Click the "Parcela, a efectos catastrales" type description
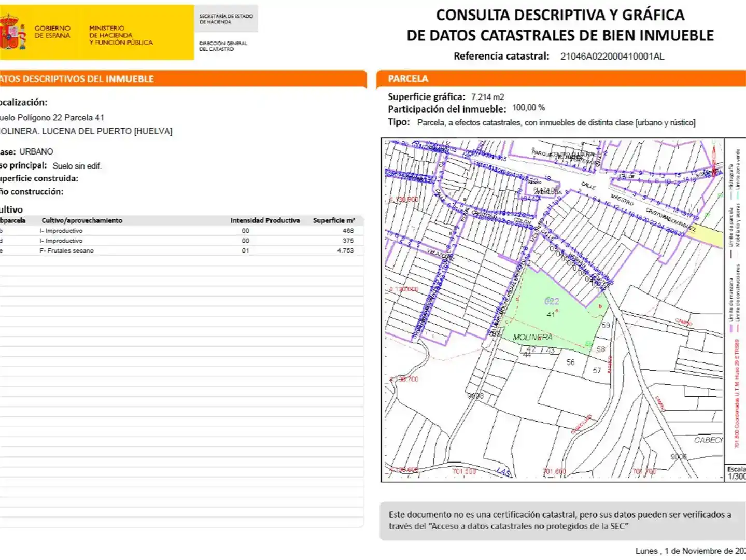 point(556,123)
